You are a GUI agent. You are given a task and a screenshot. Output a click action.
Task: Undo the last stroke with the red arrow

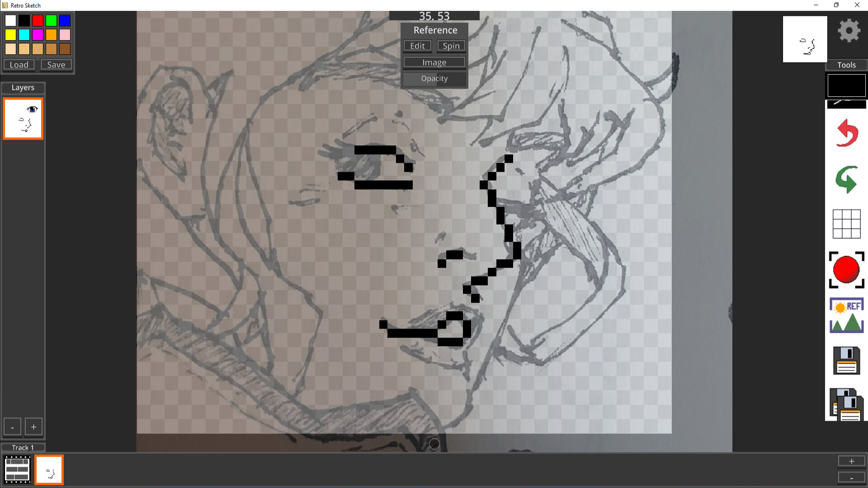coord(846,133)
